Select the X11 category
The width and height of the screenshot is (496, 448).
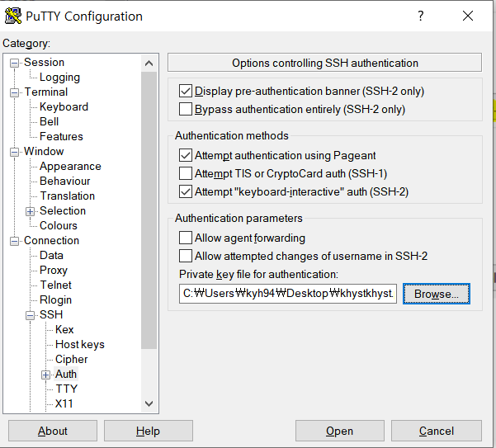[64, 403]
